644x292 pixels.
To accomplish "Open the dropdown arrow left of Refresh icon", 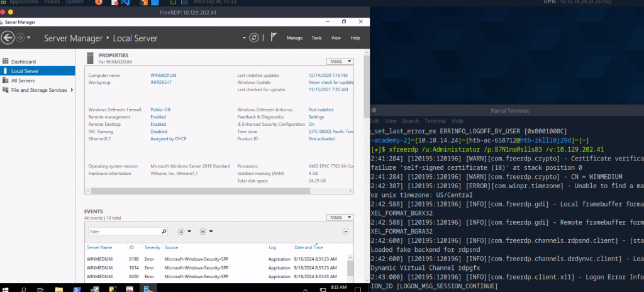I will [245, 38].
